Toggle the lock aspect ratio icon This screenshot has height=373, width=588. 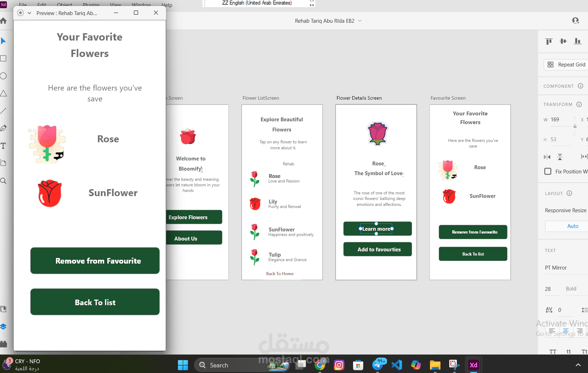tap(575, 126)
